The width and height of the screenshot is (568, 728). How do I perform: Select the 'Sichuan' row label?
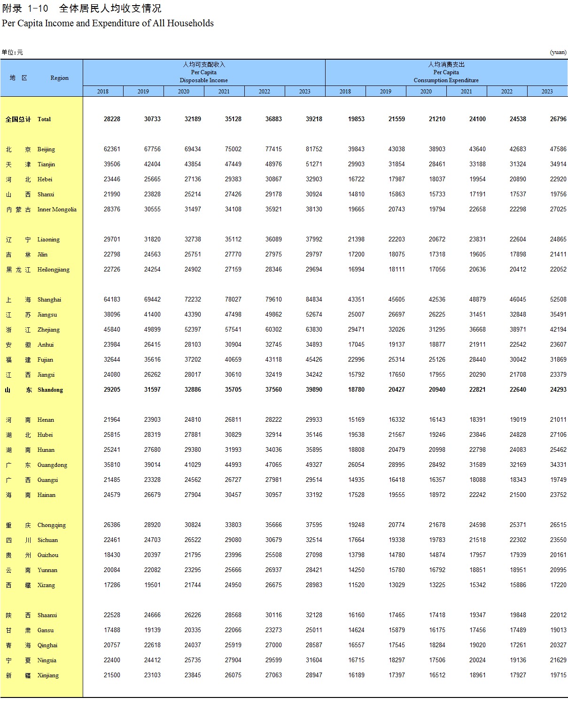(47, 540)
